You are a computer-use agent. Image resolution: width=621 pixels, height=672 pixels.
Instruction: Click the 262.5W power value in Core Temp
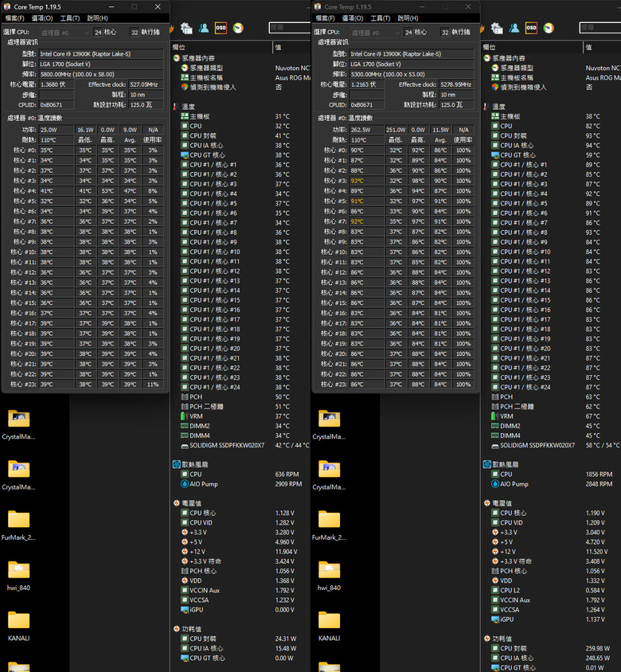pyautogui.click(x=365, y=130)
